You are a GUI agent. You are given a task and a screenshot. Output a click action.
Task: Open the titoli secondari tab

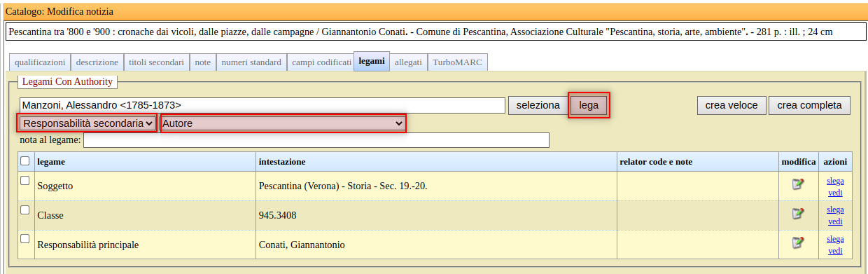pyautogui.click(x=157, y=62)
